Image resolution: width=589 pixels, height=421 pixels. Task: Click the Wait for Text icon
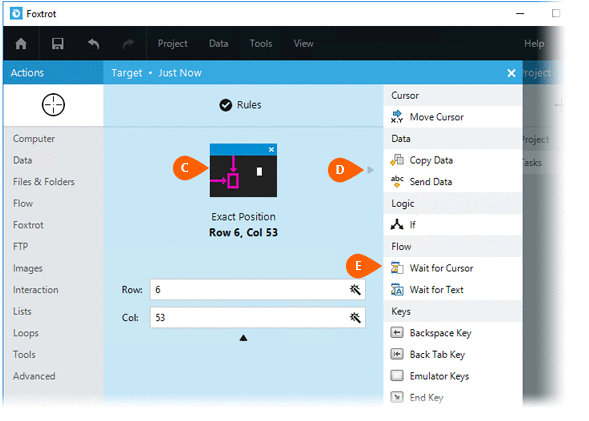[x=397, y=290]
